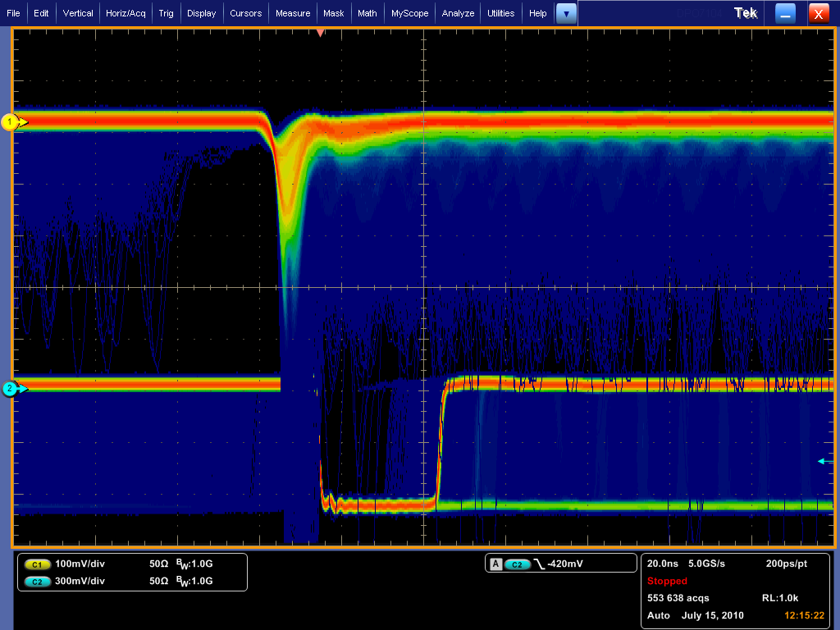Click the falling edge slope icon

(538, 564)
